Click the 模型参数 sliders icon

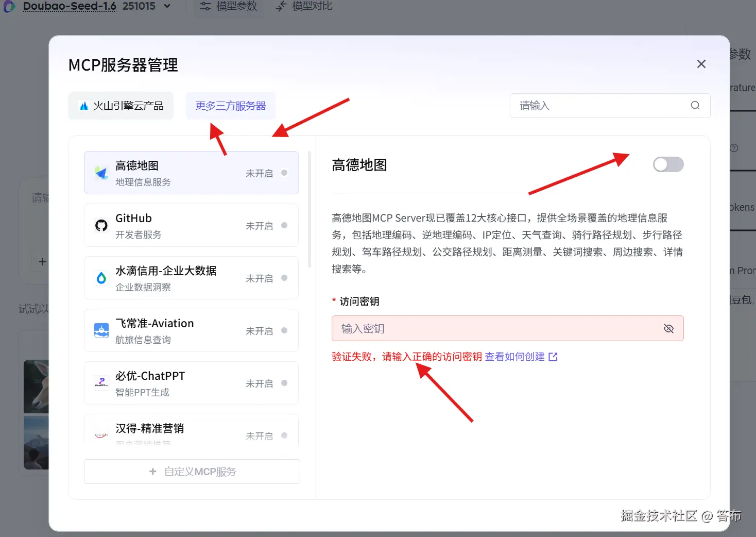click(x=205, y=6)
